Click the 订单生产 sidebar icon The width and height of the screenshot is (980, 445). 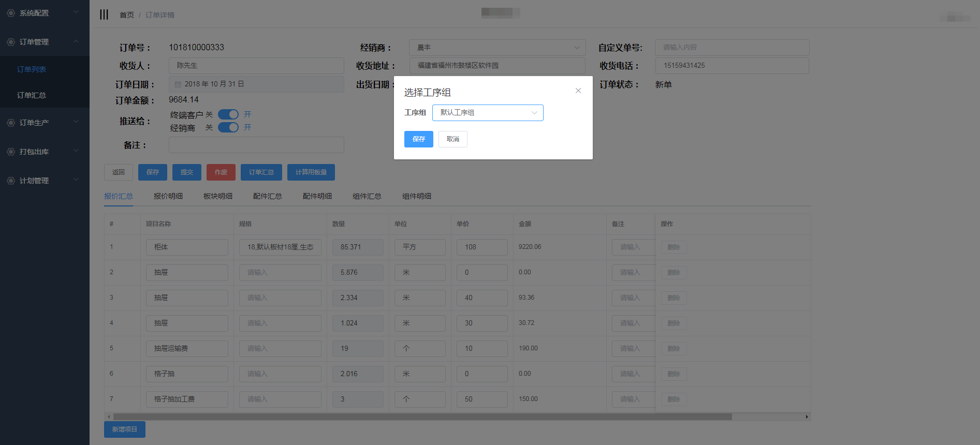[x=10, y=123]
